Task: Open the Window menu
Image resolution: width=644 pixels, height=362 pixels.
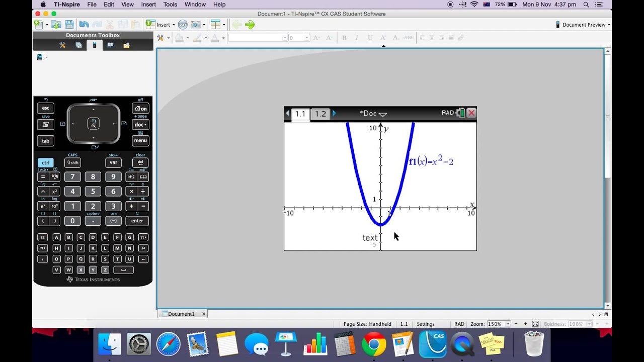Action: pyautogui.click(x=195, y=5)
